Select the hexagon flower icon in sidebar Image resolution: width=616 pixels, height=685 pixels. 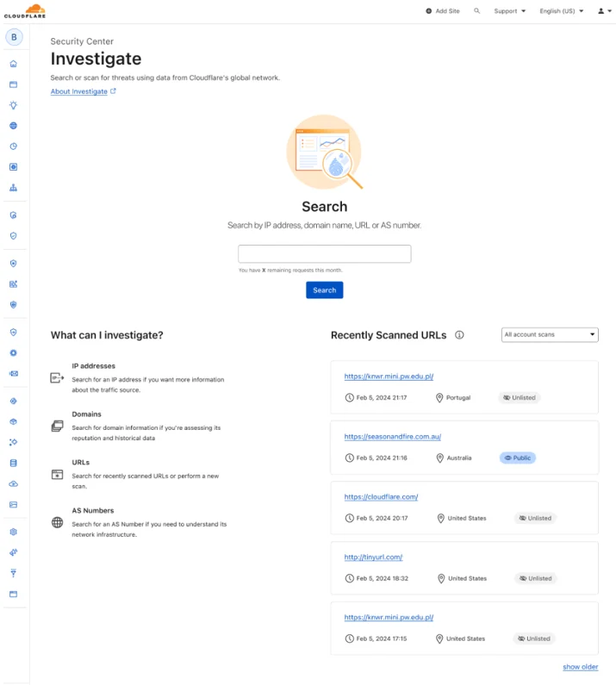[14, 532]
